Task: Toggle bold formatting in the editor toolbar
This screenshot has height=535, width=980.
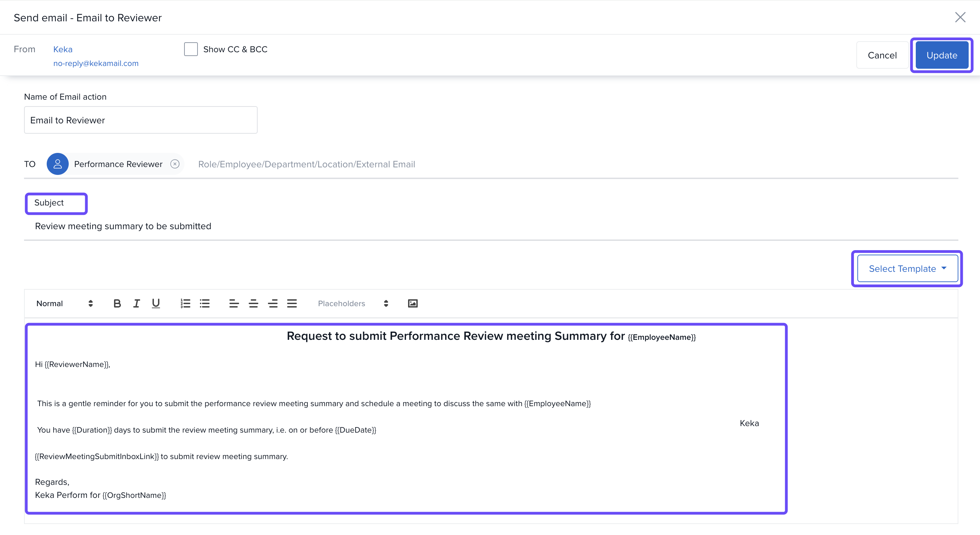Action: [x=117, y=303]
